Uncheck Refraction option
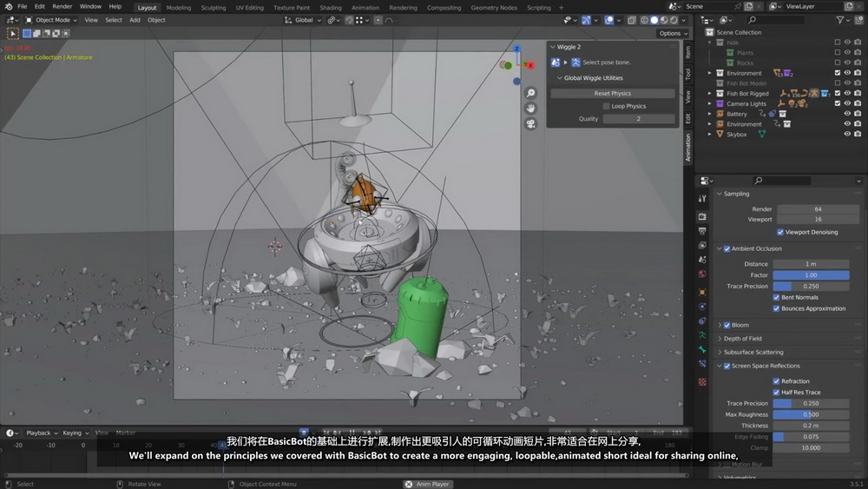Image resolution: width=868 pixels, height=489 pixels. (776, 381)
